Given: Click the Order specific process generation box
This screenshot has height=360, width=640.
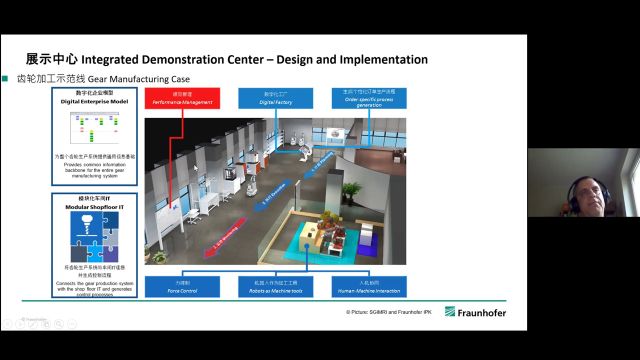Looking at the screenshot, I should [369, 98].
